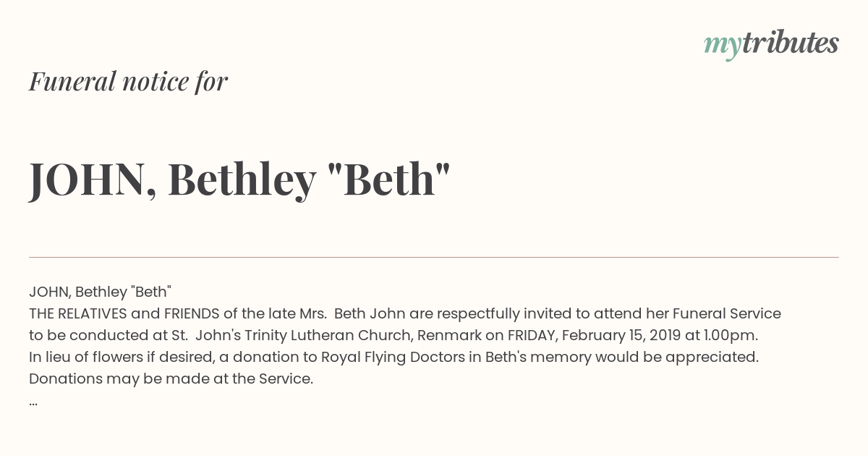Click the mytributes logo
The image size is (868, 456).
771,45
